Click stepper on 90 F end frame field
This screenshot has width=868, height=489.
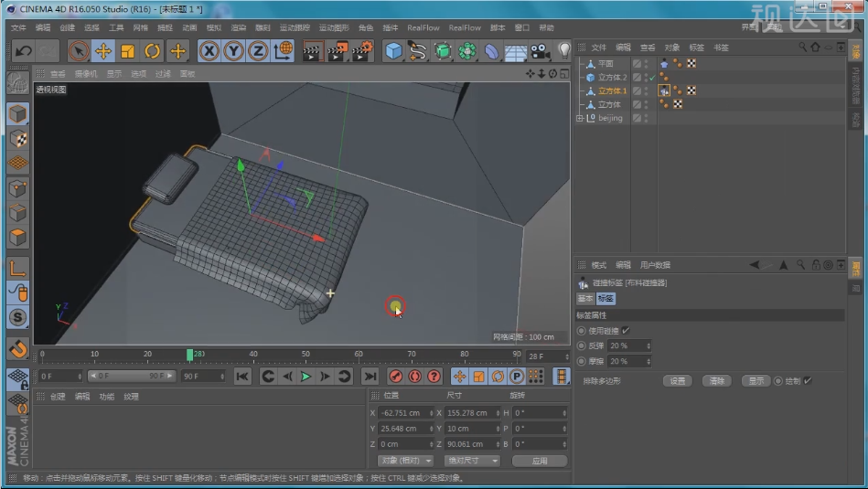pyautogui.click(x=222, y=377)
